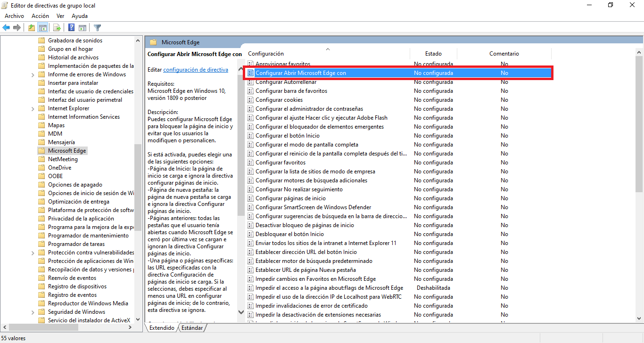Sort by the Comentario column header
This screenshot has width=644, height=343.
[504, 54]
